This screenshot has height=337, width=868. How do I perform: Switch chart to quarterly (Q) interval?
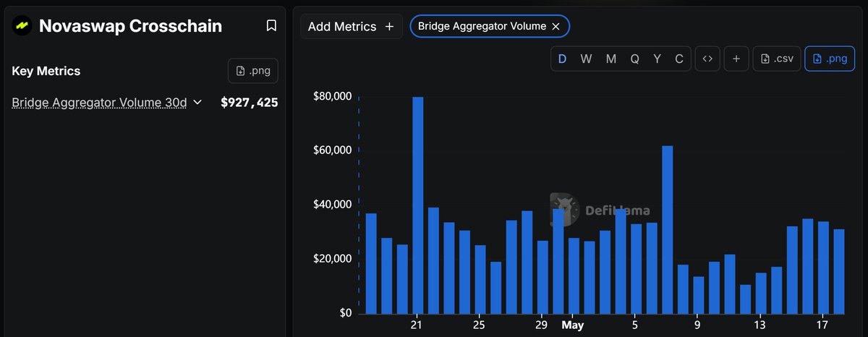click(x=634, y=59)
